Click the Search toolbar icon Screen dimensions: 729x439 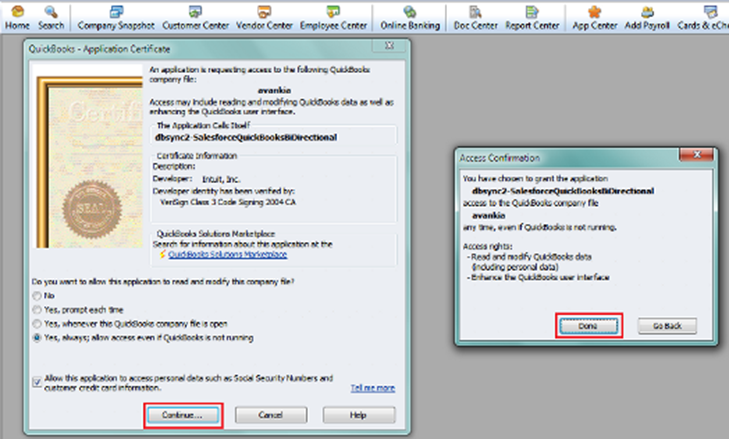[50, 17]
